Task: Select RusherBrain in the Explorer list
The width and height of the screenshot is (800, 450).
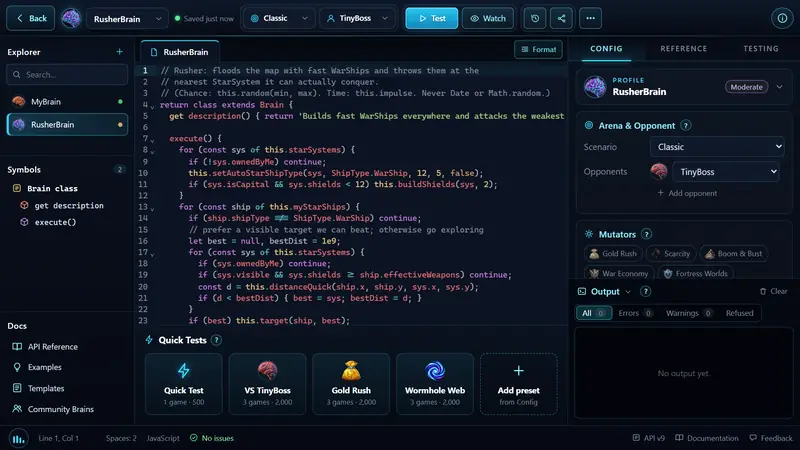Action: (67, 124)
